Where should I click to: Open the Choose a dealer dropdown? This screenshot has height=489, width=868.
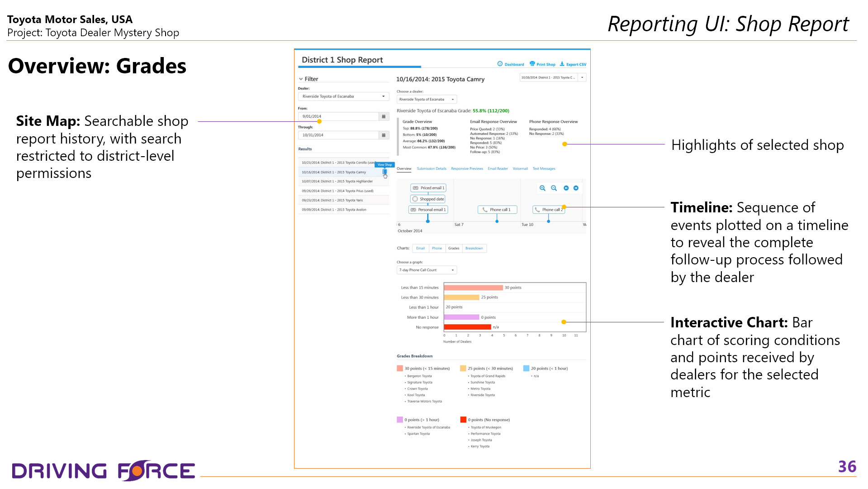pyautogui.click(x=427, y=99)
